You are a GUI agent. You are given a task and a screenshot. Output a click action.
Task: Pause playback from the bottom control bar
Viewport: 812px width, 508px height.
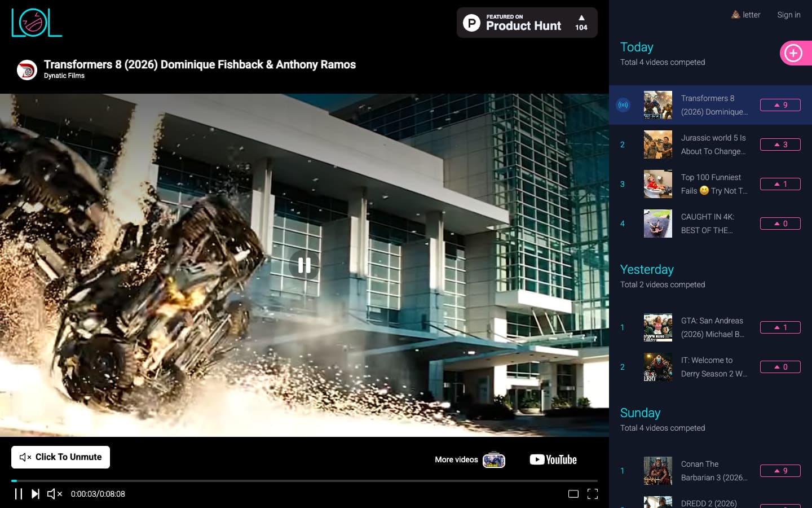point(19,494)
